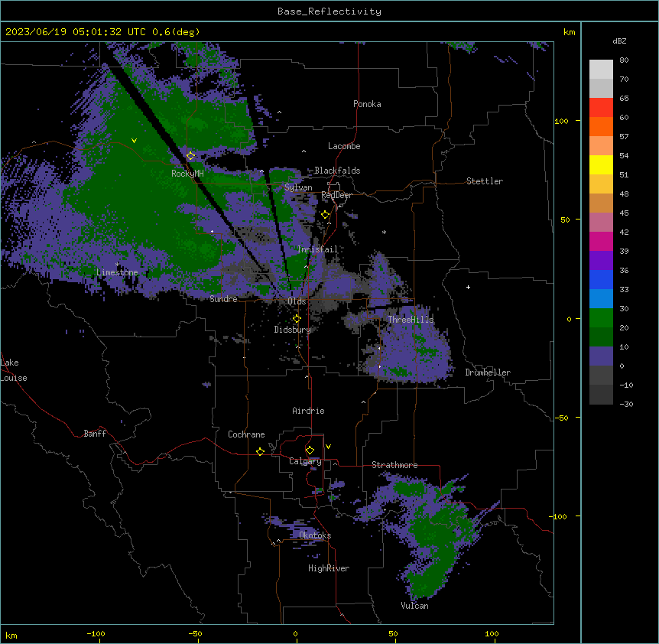This screenshot has height=644, width=659.
Task: Click the Lacombe city label
Action: [344, 146]
